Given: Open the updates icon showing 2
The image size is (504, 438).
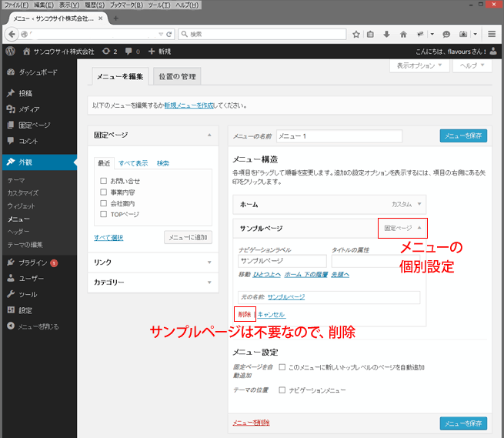Looking at the screenshot, I should pyautogui.click(x=109, y=52).
